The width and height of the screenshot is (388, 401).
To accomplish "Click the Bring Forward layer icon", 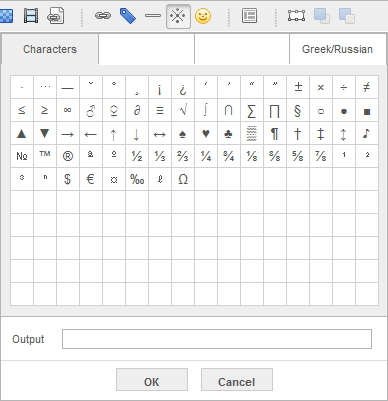I will click(322, 16).
